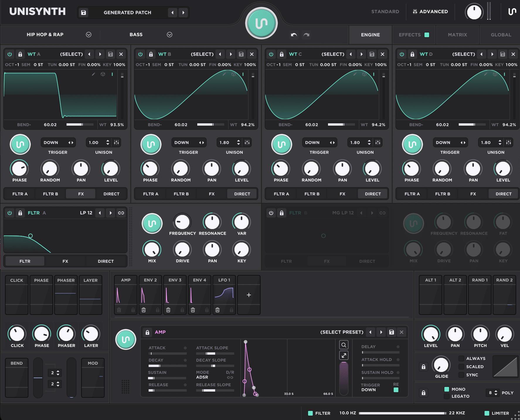The height and width of the screenshot is (420, 520).
Task: Switch to ADVANCED mode
Action: coord(430,12)
